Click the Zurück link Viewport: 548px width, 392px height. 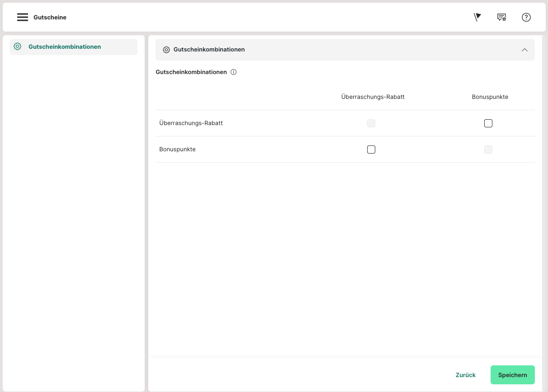tap(465, 375)
